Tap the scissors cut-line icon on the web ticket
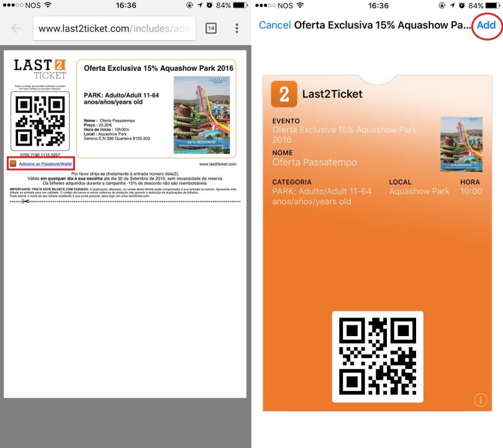Image resolution: width=503 pixels, height=448 pixels. tap(25, 201)
